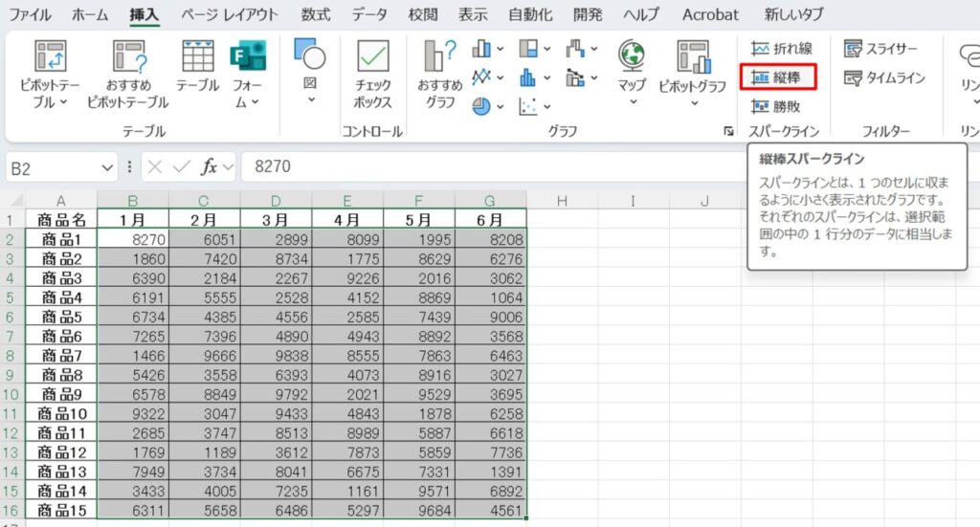Click cell with value 1391
Viewport: 980px width, 527px height.
491,472
